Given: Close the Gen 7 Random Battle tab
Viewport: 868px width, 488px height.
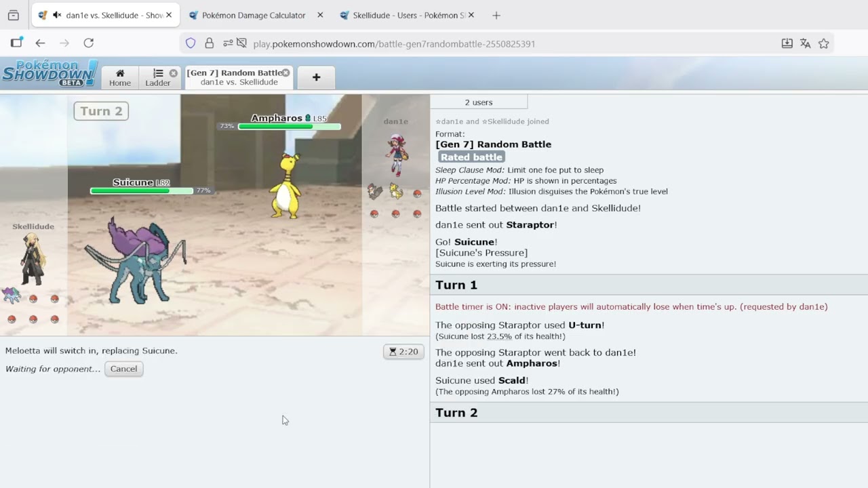Looking at the screenshot, I should coord(285,73).
